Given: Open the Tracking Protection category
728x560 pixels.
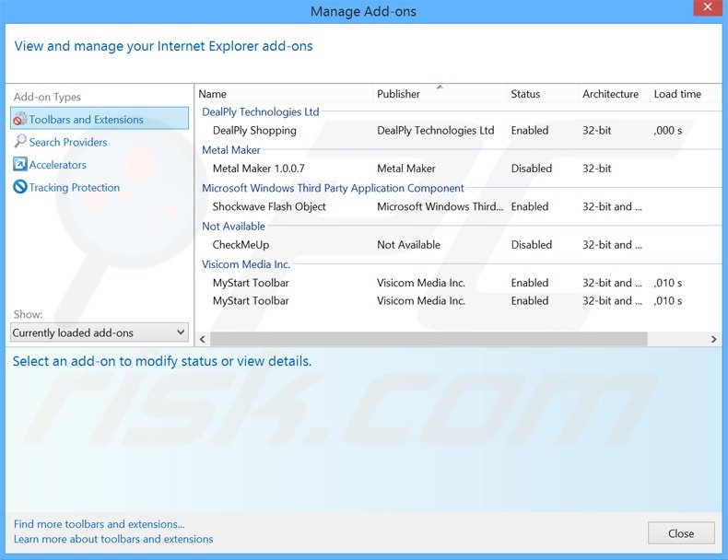Looking at the screenshot, I should point(75,188).
